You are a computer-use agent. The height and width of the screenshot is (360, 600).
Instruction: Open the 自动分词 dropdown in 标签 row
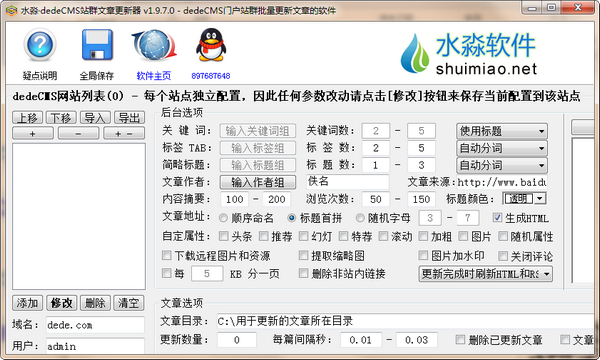(x=502, y=148)
